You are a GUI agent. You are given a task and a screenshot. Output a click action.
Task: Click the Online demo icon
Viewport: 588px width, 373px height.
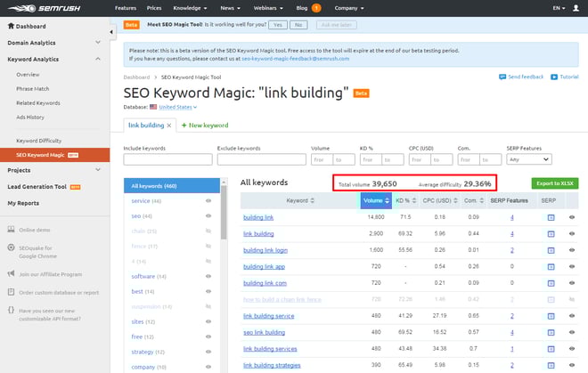click(x=12, y=230)
